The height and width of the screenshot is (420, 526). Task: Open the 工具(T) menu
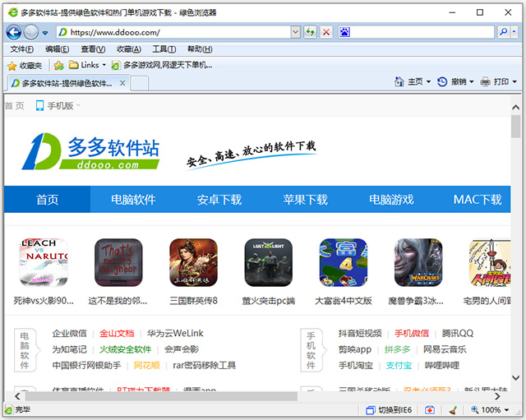click(x=164, y=49)
